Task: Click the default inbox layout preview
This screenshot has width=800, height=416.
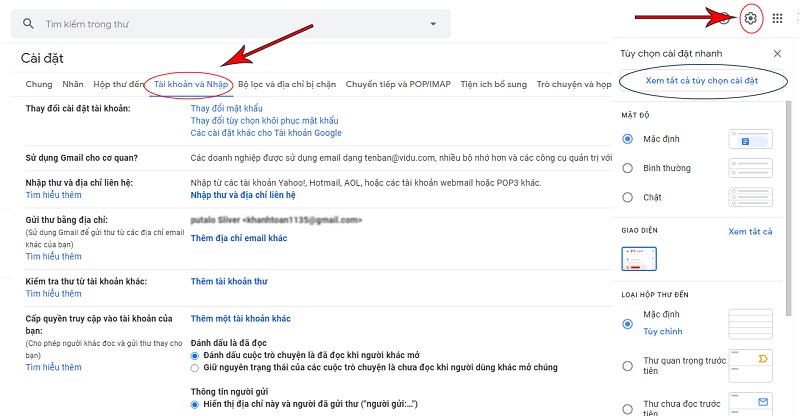Action: (x=751, y=324)
